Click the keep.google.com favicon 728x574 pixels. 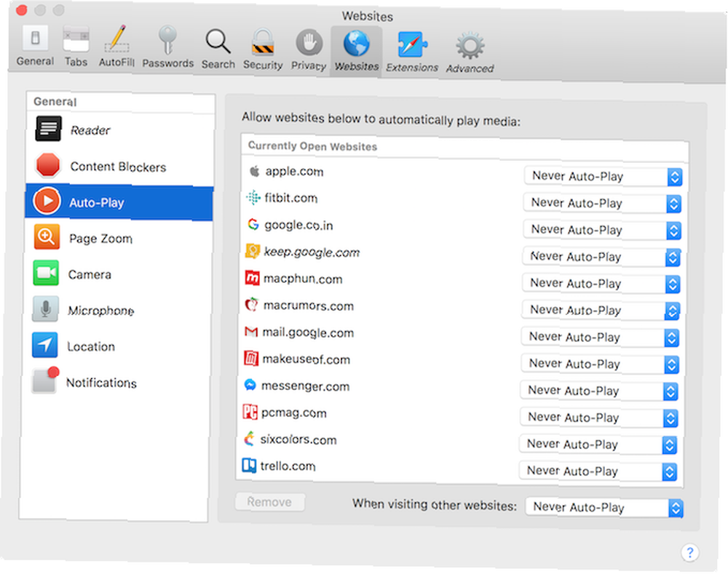tap(253, 251)
